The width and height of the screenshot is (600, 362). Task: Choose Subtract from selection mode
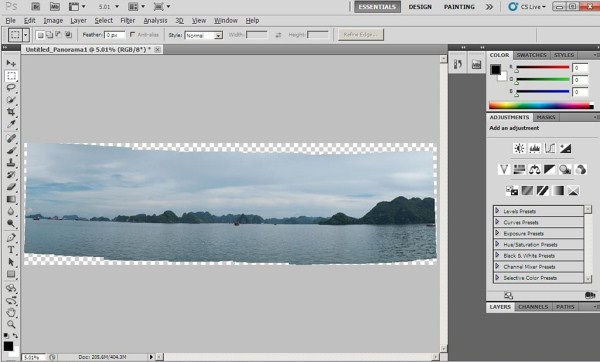(59, 35)
